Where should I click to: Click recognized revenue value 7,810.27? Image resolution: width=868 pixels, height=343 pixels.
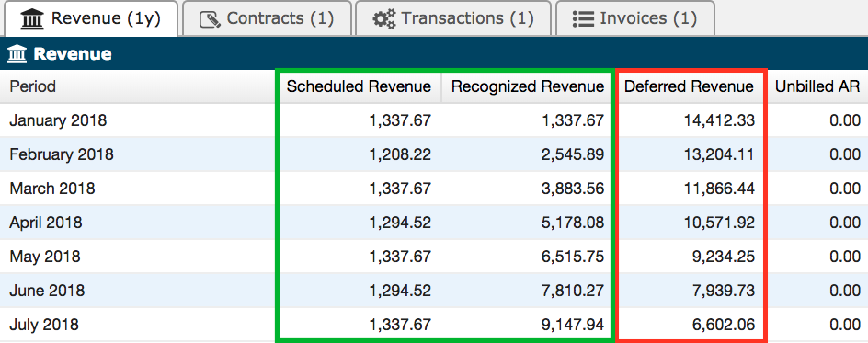pyautogui.click(x=573, y=291)
